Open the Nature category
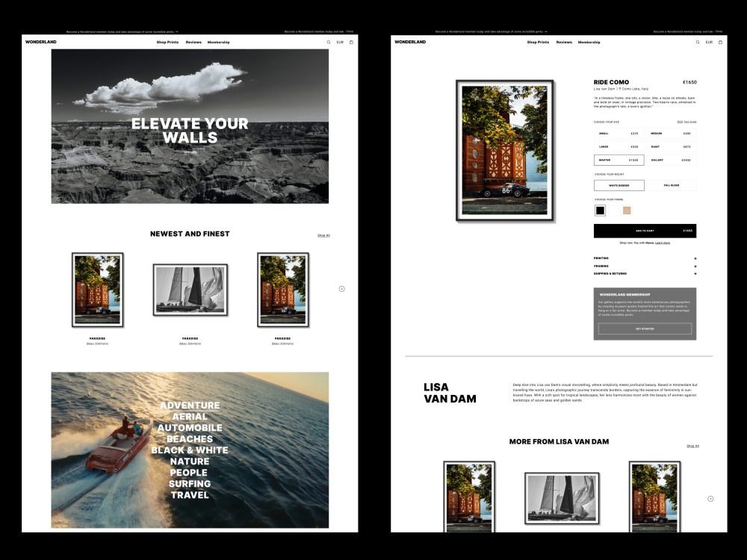Screen dimensions: 747x560 point(190,461)
